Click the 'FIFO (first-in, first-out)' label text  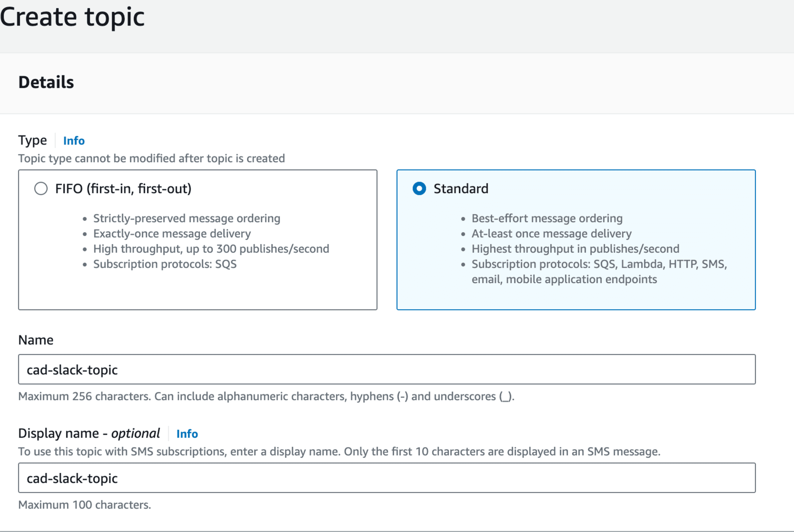coord(123,188)
